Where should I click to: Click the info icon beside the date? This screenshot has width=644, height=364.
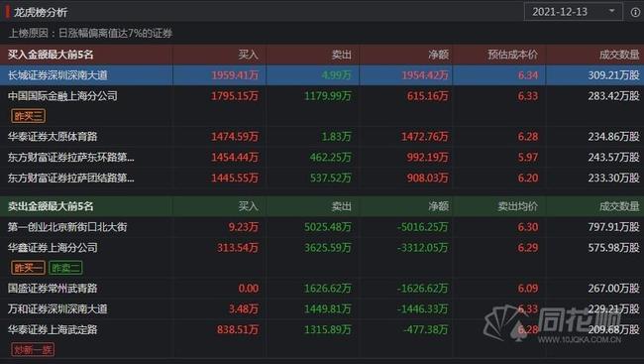[635, 12]
